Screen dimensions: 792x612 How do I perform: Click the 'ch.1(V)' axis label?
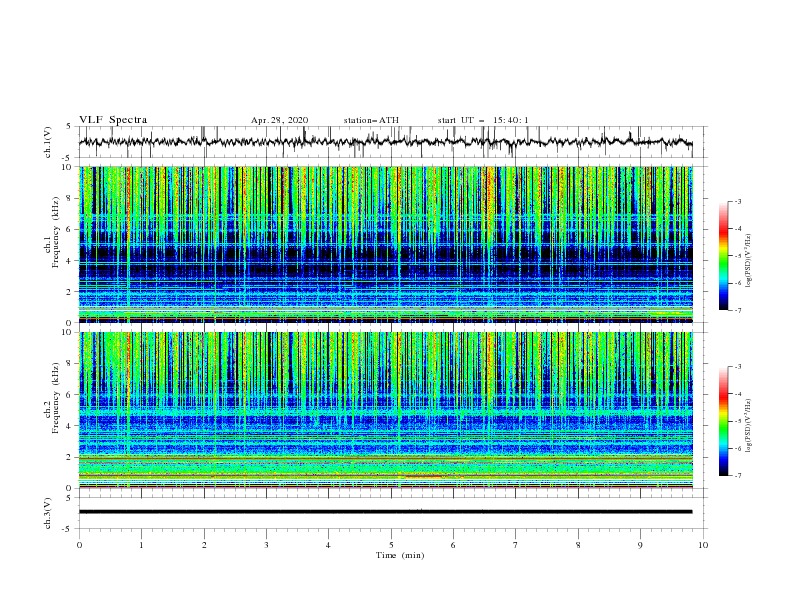(48, 142)
